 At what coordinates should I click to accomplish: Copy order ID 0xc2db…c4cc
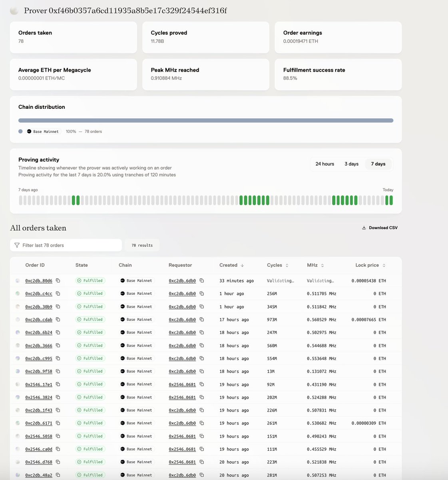[x=58, y=294]
